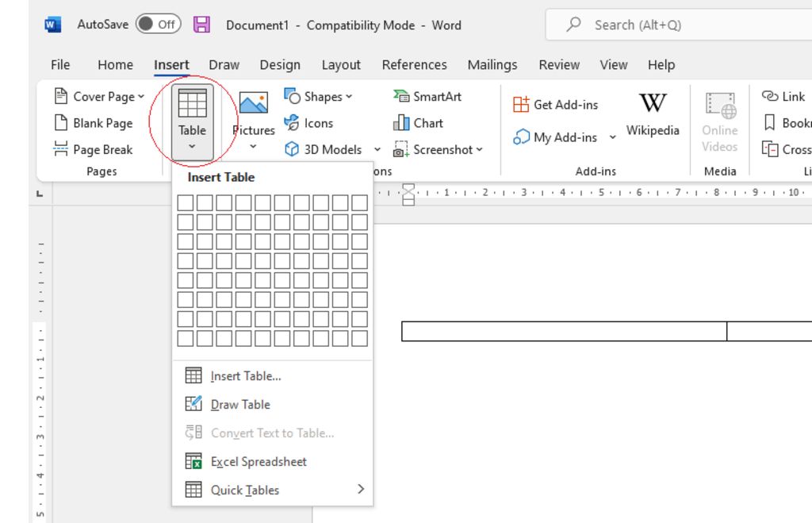
Task: Switch to the Design tab
Action: point(279,65)
